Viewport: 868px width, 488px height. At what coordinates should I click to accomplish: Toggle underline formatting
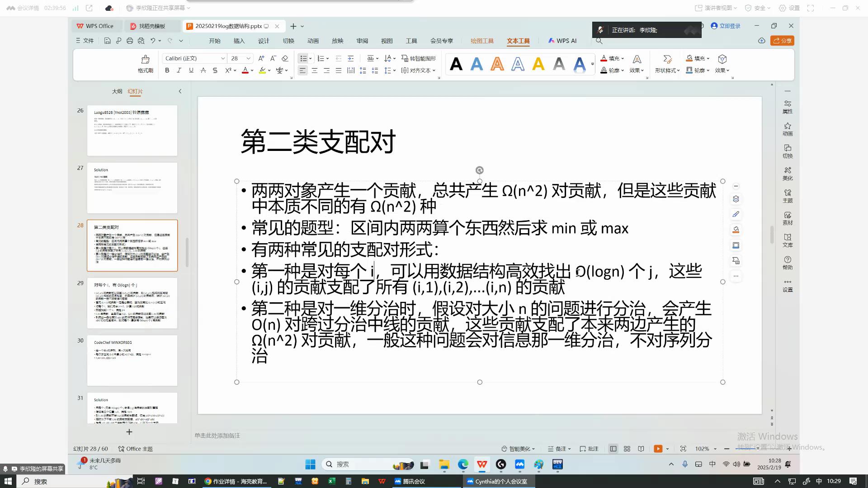191,70
